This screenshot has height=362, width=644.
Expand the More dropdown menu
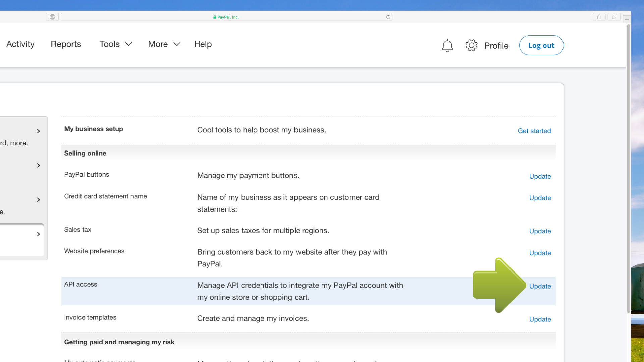pos(164,44)
